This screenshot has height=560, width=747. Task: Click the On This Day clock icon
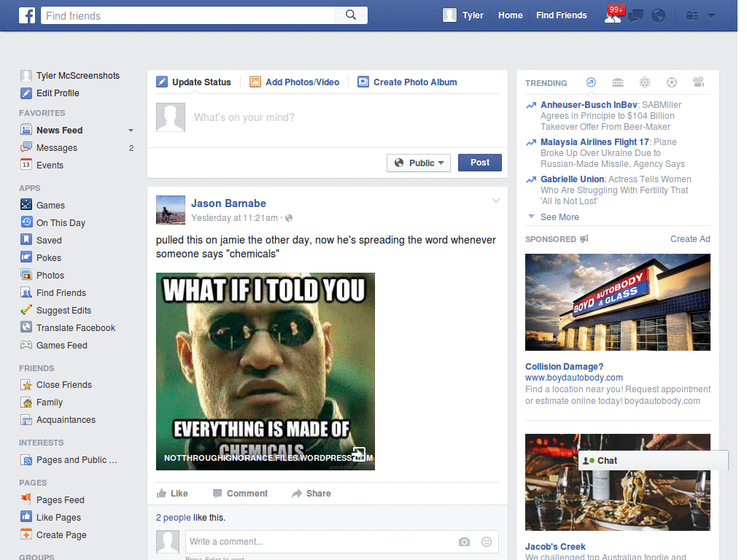(x=26, y=222)
